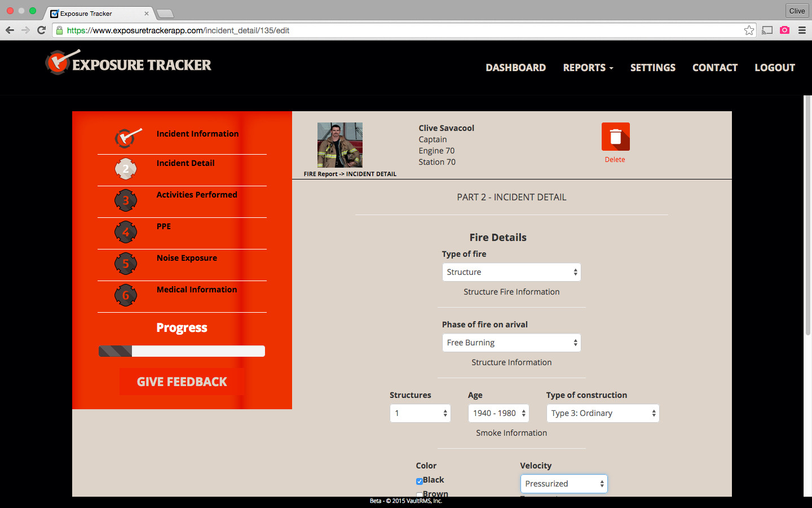The image size is (812, 508).
Task: Click the red trash Delete icon
Action: pyautogui.click(x=615, y=137)
